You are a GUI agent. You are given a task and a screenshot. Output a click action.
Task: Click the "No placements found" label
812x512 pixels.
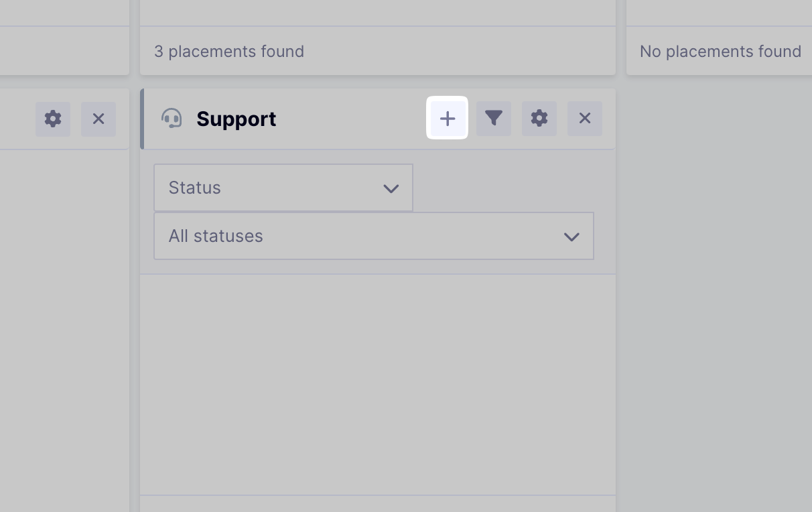coord(720,52)
